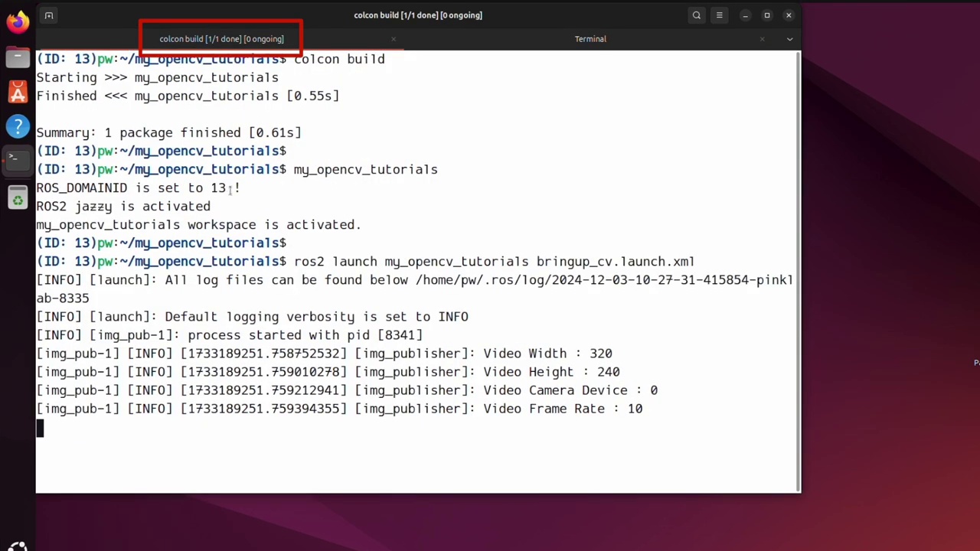This screenshot has width=980, height=551.
Task: Click the 'Video Frame Rate : 10' line
Action: point(340,408)
